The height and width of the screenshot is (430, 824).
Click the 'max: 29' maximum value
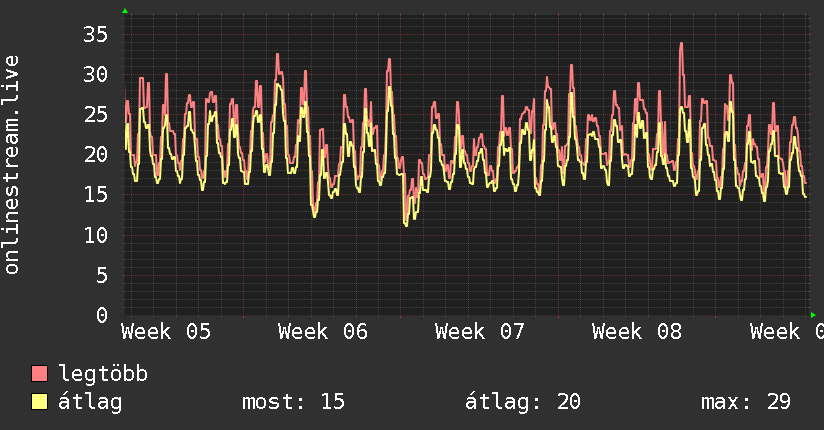tap(746, 402)
